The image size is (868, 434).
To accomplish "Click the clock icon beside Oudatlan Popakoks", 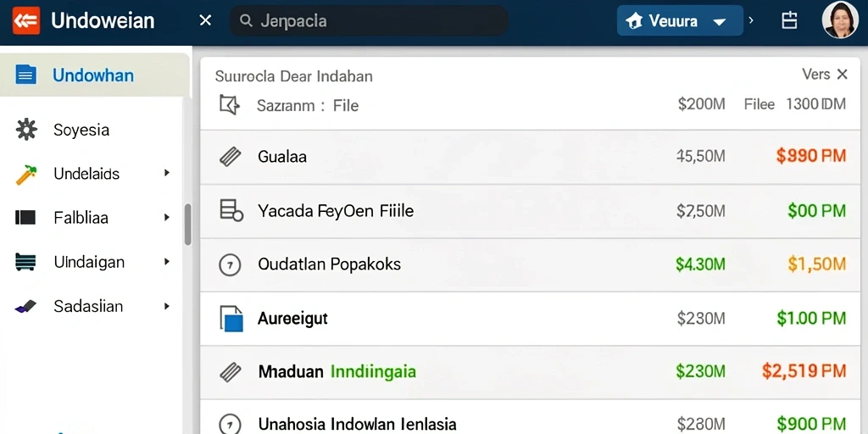I will 230,265.
